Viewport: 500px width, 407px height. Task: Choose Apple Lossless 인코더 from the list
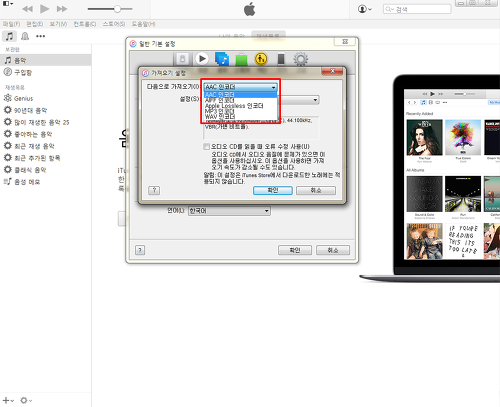click(x=240, y=106)
